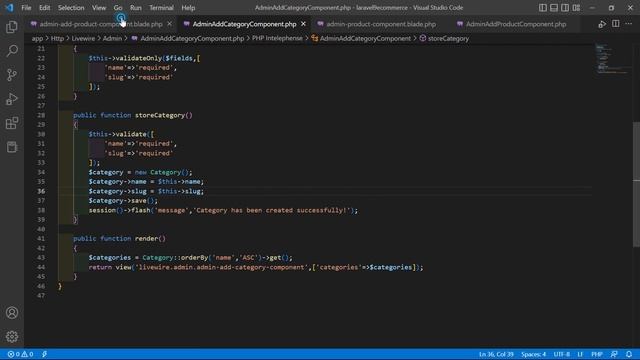Click 'validateOnly' call on line 22
The height and width of the screenshot is (360, 640).
(139, 58)
